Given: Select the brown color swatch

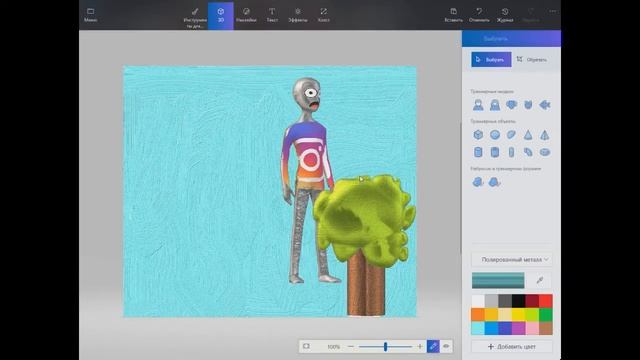Looking at the screenshot, I should [546, 328].
